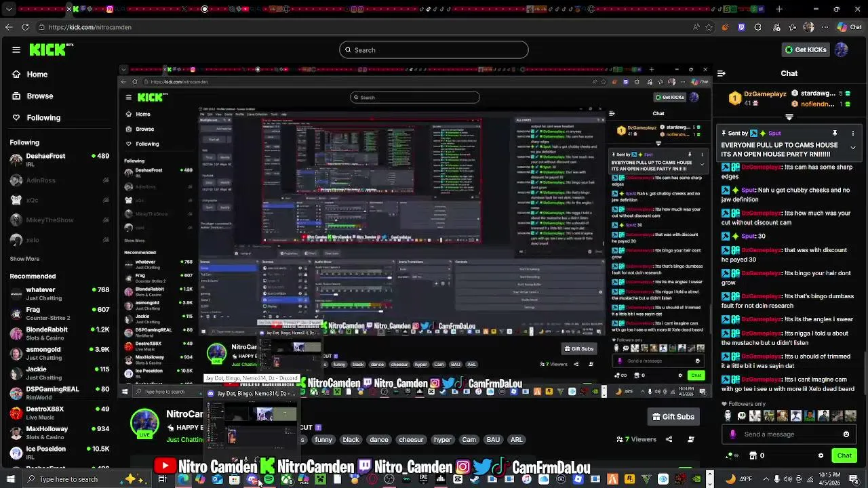Open the notification center icon
This screenshot has height=488, width=868.
(854, 479)
